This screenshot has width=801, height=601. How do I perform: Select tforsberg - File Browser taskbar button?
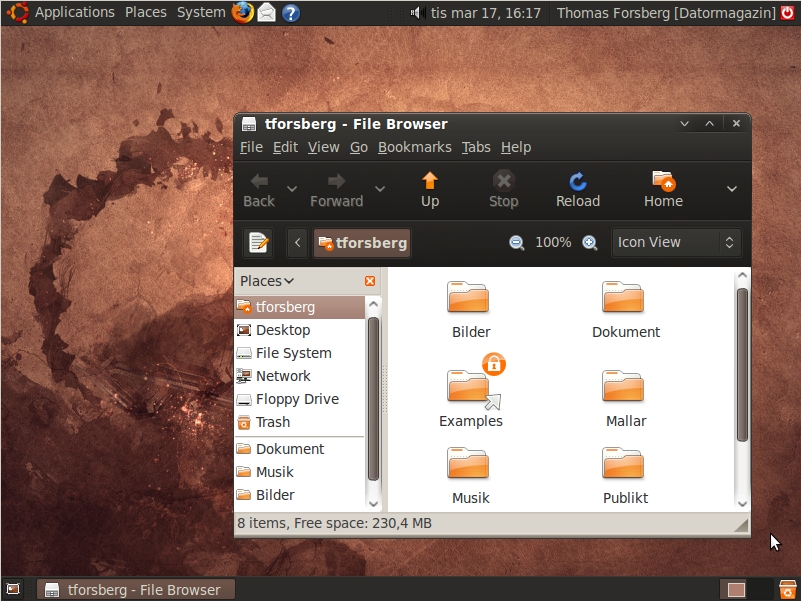[136, 589]
